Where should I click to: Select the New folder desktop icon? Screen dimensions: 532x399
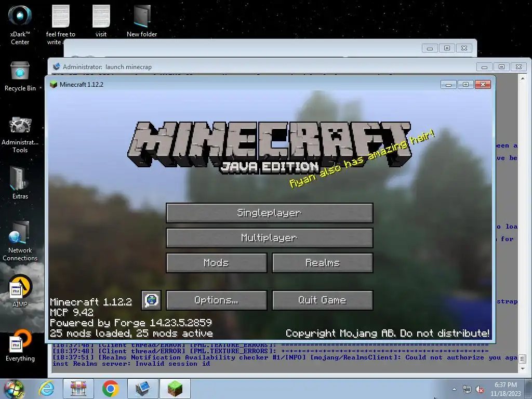pyautogui.click(x=142, y=21)
